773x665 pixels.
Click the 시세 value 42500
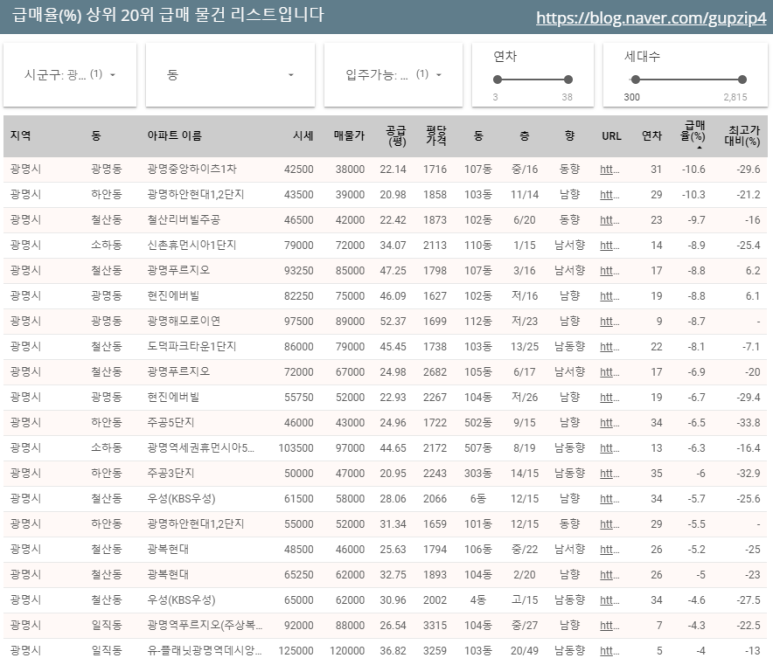tap(299, 170)
